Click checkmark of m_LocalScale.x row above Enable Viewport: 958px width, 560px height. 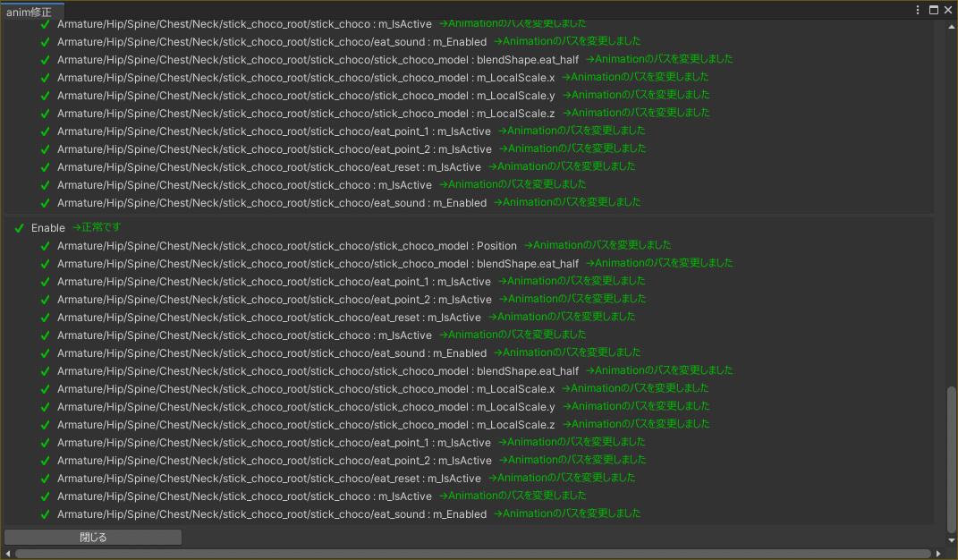pos(45,78)
